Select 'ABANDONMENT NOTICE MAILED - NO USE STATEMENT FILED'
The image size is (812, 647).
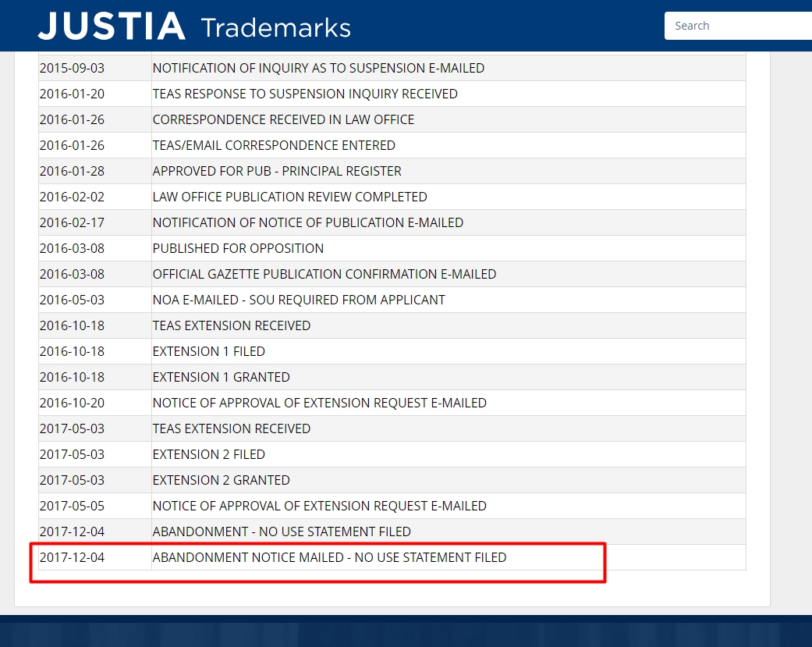329,557
